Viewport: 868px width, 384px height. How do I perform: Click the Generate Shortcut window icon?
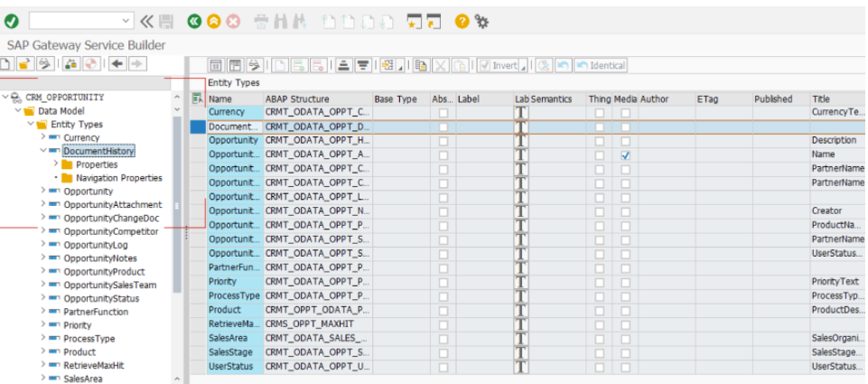point(434,22)
